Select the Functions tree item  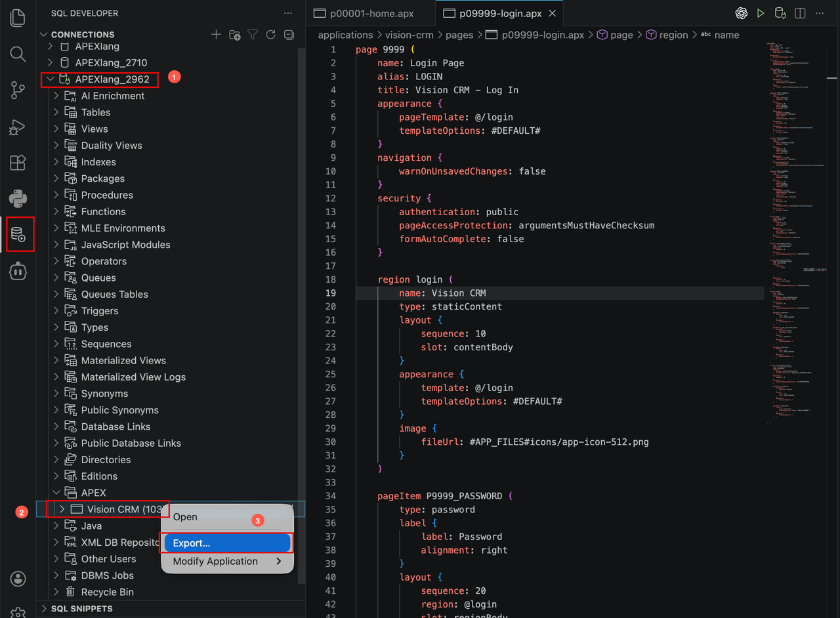(104, 211)
